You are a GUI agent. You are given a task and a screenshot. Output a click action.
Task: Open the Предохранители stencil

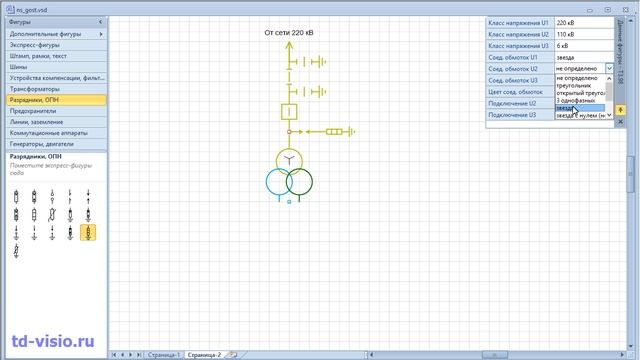(56, 111)
